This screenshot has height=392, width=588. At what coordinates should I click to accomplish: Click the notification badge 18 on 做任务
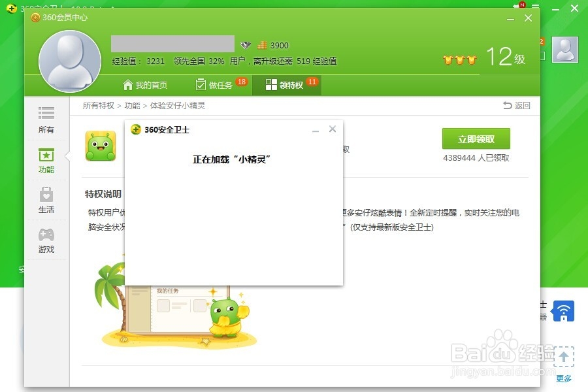click(x=242, y=82)
